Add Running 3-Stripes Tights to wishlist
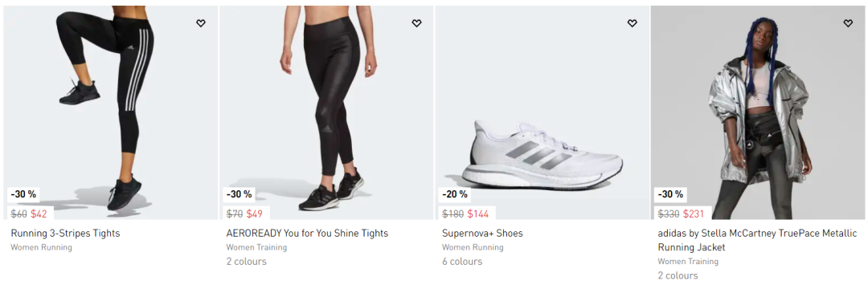868x289 pixels. coord(201,23)
